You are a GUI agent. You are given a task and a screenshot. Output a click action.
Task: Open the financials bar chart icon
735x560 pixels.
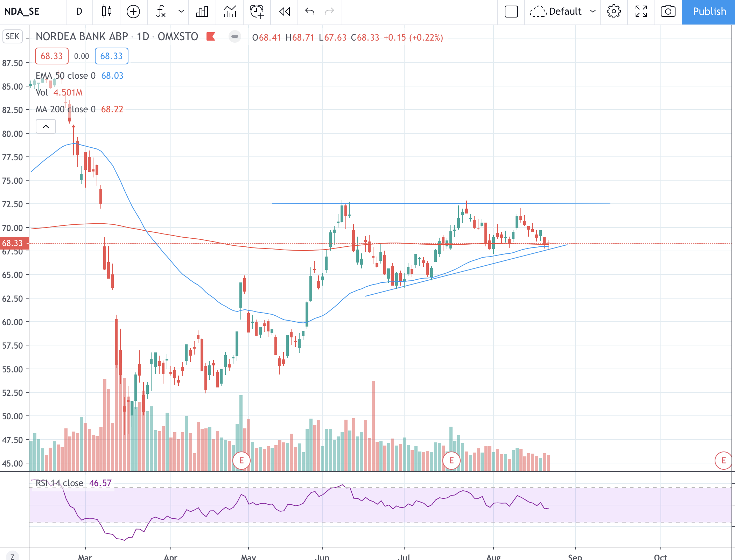click(202, 12)
